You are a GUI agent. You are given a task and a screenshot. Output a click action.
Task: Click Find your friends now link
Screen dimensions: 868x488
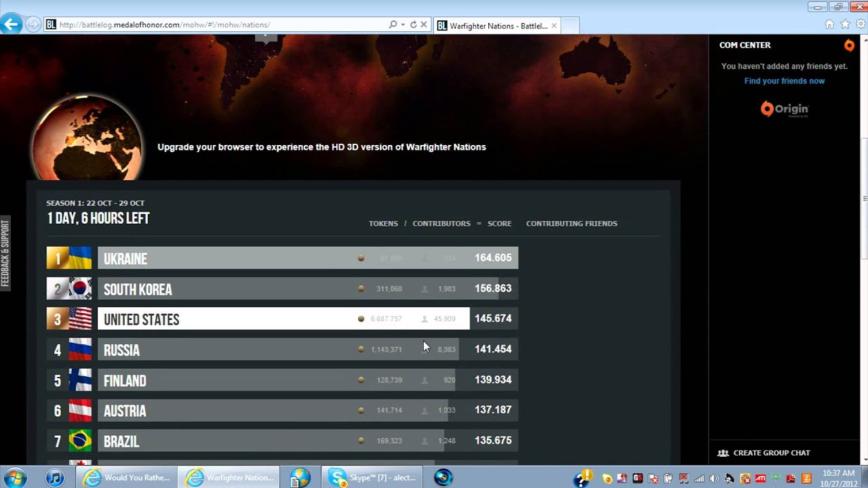(x=785, y=81)
